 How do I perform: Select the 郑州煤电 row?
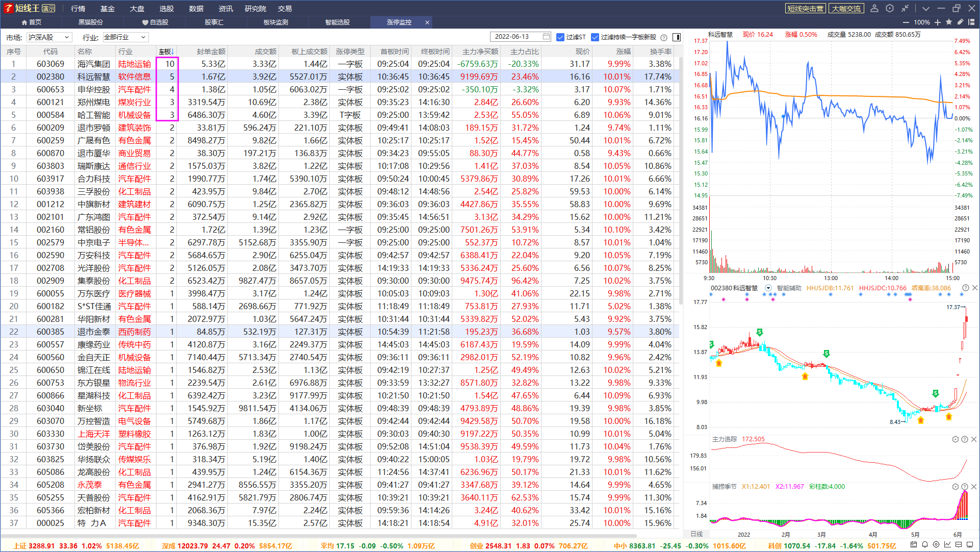[340, 102]
